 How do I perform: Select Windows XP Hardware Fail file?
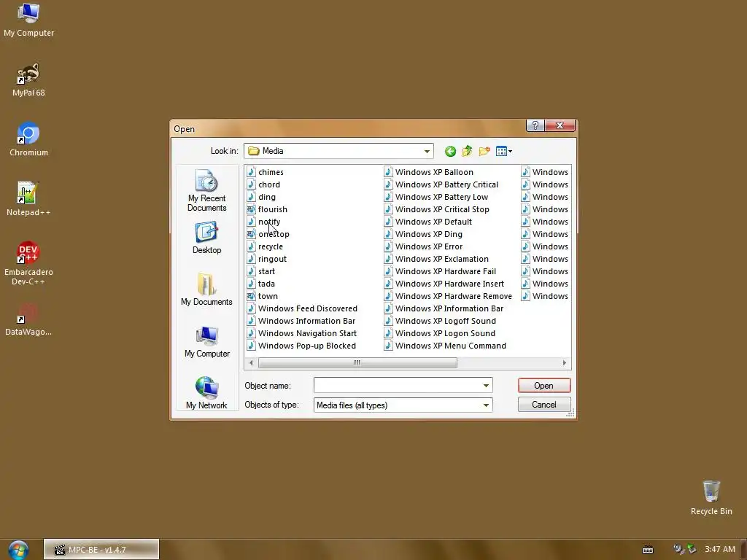coord(440,271)
